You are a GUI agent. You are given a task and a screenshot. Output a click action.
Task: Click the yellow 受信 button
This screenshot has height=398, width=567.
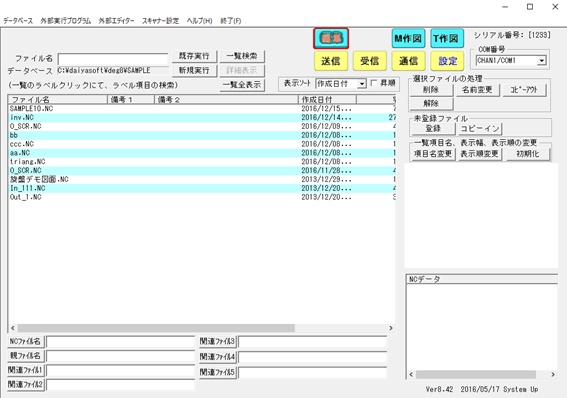(370, 61)
